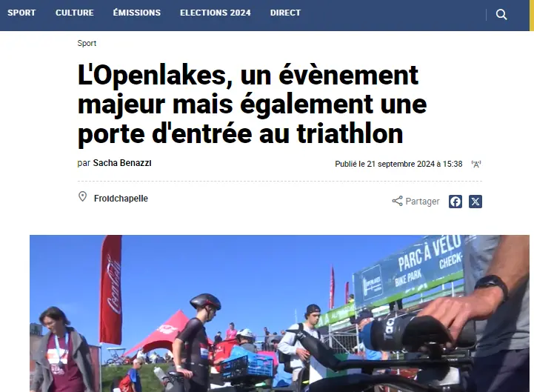This screenshot has height=392, width=534.
Task: Open the article's main triathlon photo
Action: (x=279, y=313)
